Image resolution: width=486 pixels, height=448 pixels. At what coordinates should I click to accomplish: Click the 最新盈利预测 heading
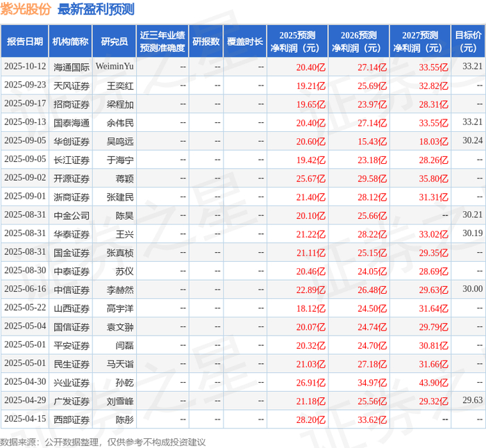tap(96, 9)
